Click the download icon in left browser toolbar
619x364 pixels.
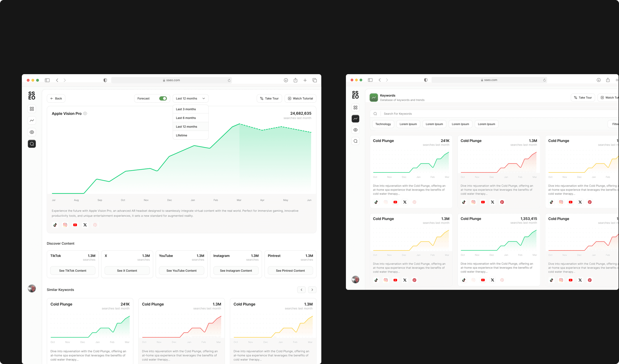click(x=286, y=80)
